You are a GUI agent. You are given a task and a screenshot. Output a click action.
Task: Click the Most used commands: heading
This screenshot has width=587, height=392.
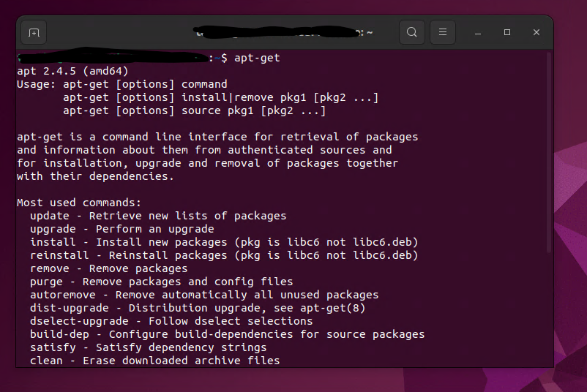pyautogui.click(x=78, y=203)
